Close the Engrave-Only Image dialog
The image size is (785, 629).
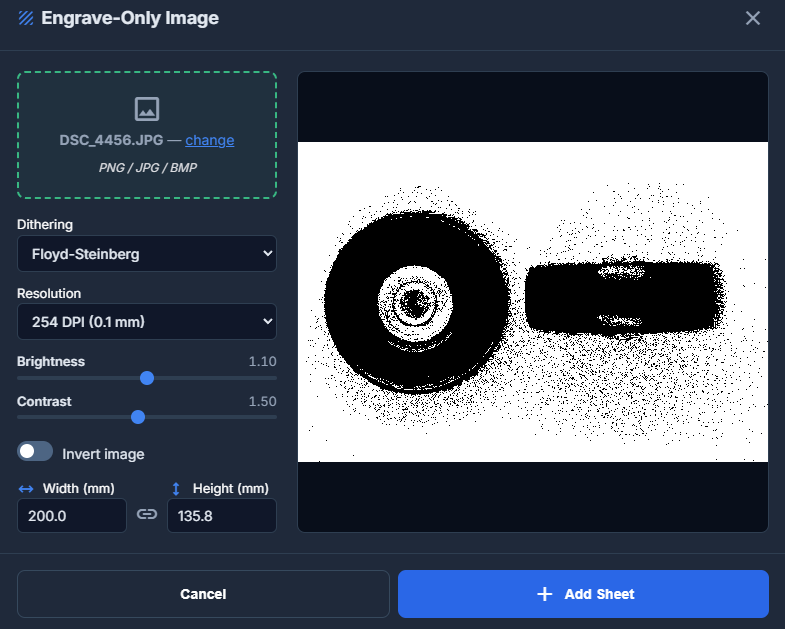[753, 18]
